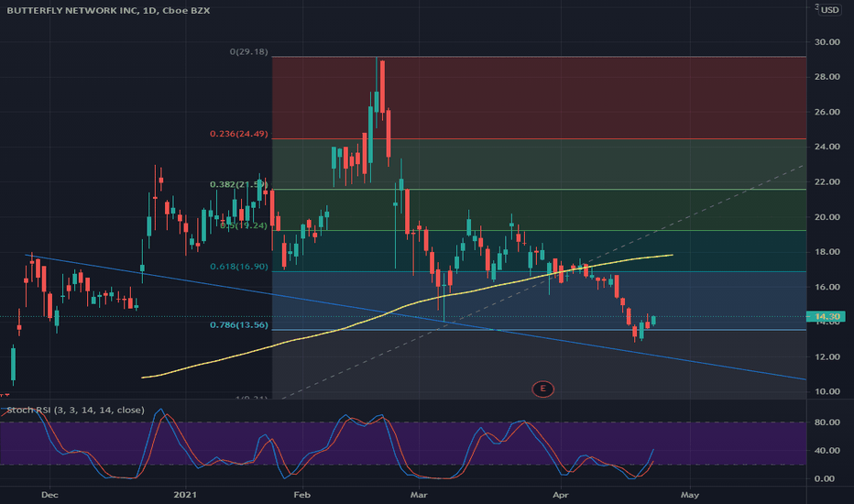The width and height of the screenshot is (854, 504).
Task: Click the 18.00 price axis label
Action: point(827,252)
